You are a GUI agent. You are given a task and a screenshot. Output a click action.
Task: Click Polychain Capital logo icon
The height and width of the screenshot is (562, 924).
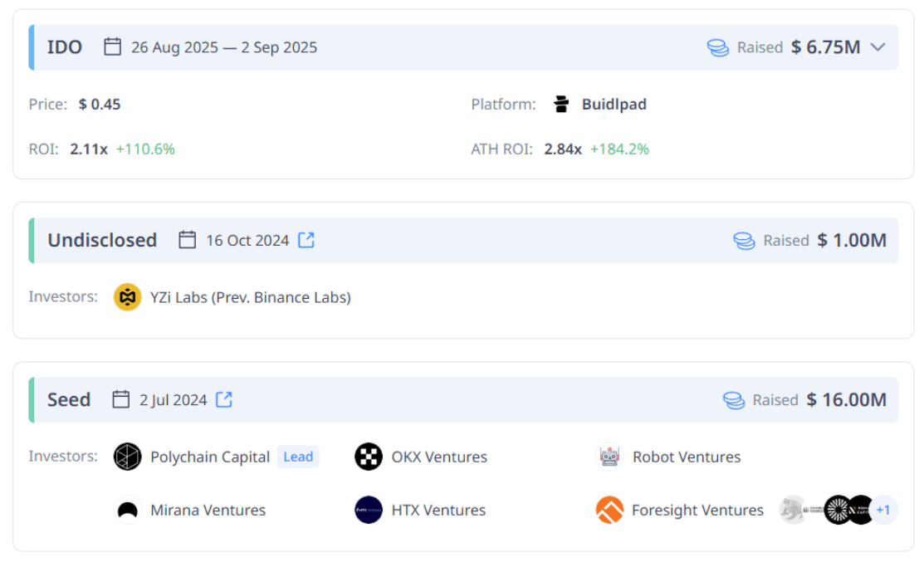tap(127, 457)
